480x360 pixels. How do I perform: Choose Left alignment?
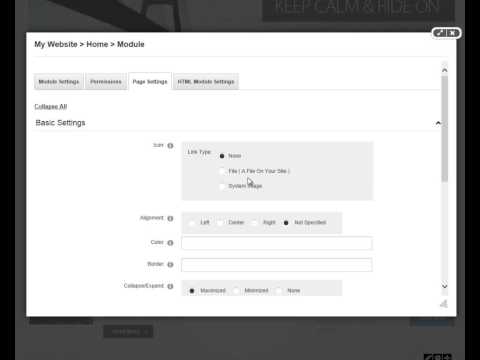(x=192, y=223)
